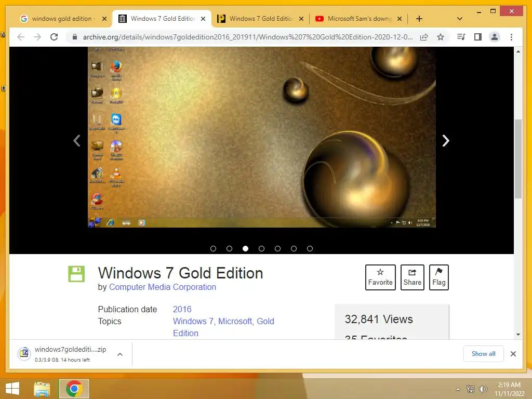Open the volume tray icon
Viewport: 532px width, 399px height.
[483, 389]
